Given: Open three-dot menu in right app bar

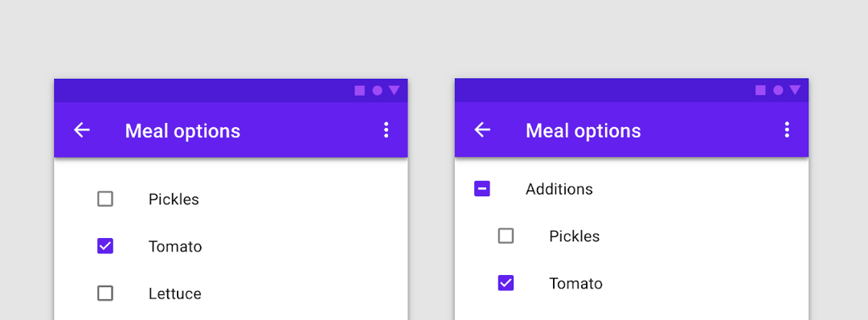Looking at the screenshot, I should tap(787, 130).
